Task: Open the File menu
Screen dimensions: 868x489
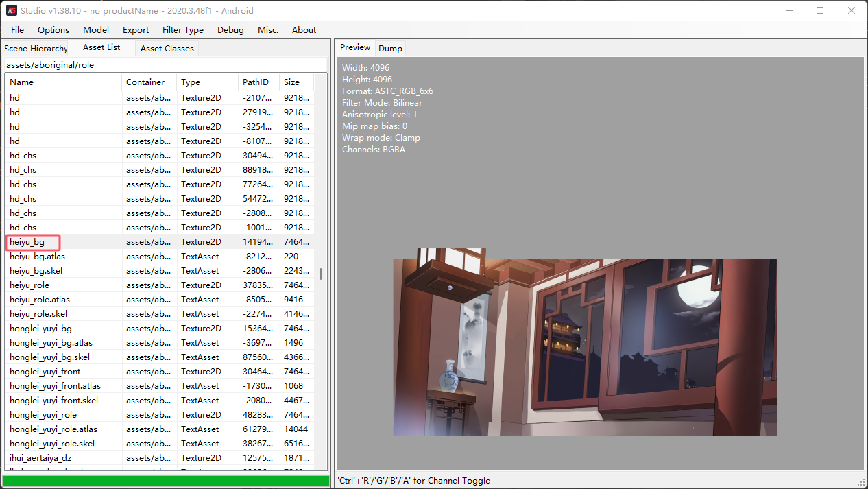Action: coord(17,29)
